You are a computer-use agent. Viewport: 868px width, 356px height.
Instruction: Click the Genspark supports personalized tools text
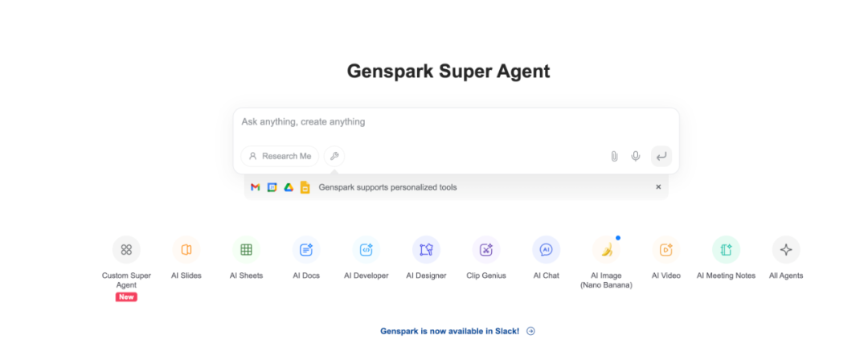(387, 187)
